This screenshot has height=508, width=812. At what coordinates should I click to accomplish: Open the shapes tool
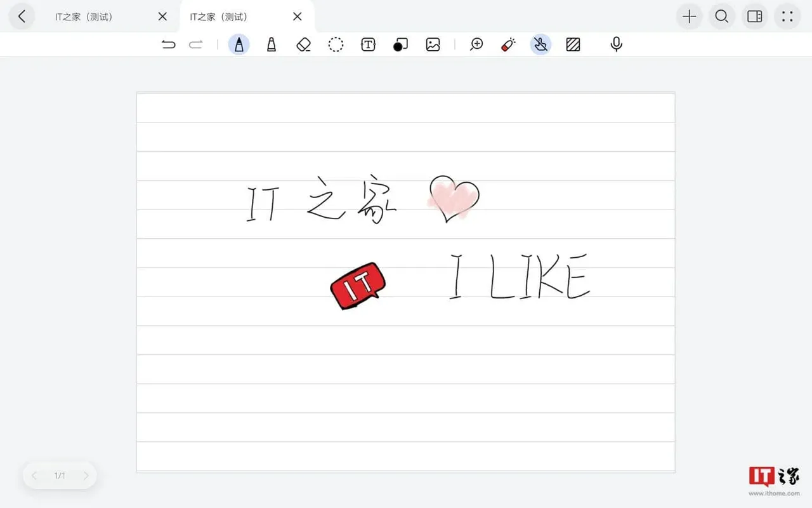(x=400, y=44)
